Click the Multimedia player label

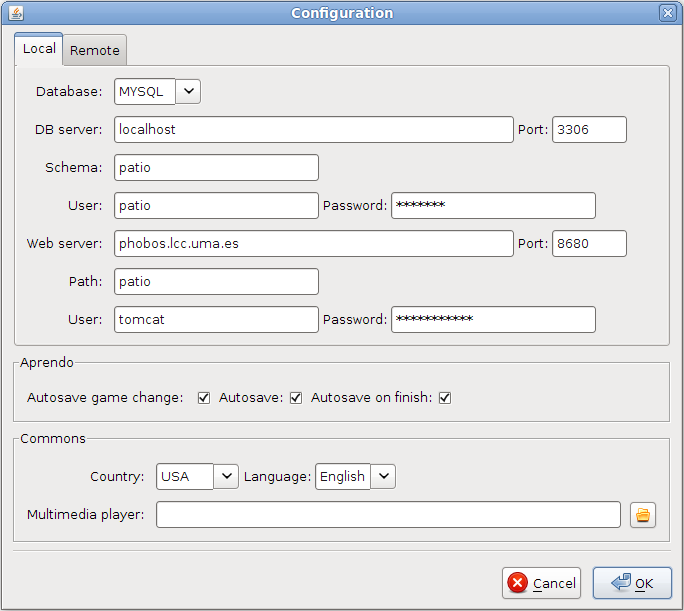click(86, 515)
